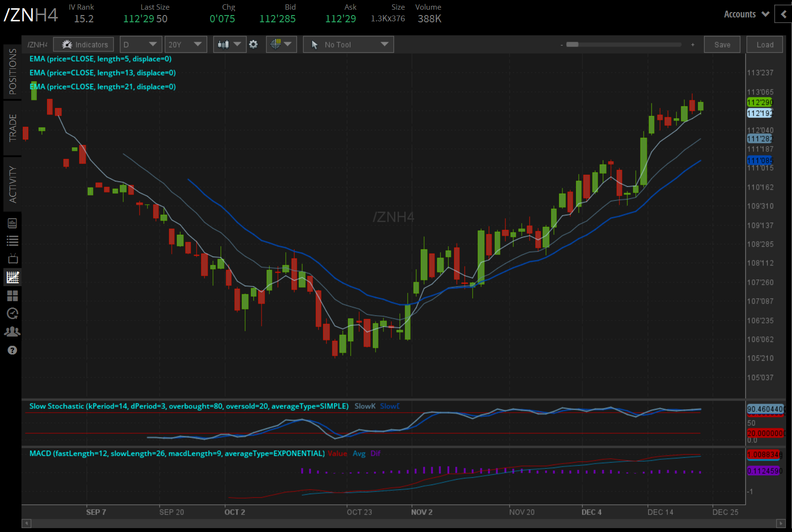This screenshot has height=532, width=792.
Task: Toggle the MACD Value plot
Action: 338,453
